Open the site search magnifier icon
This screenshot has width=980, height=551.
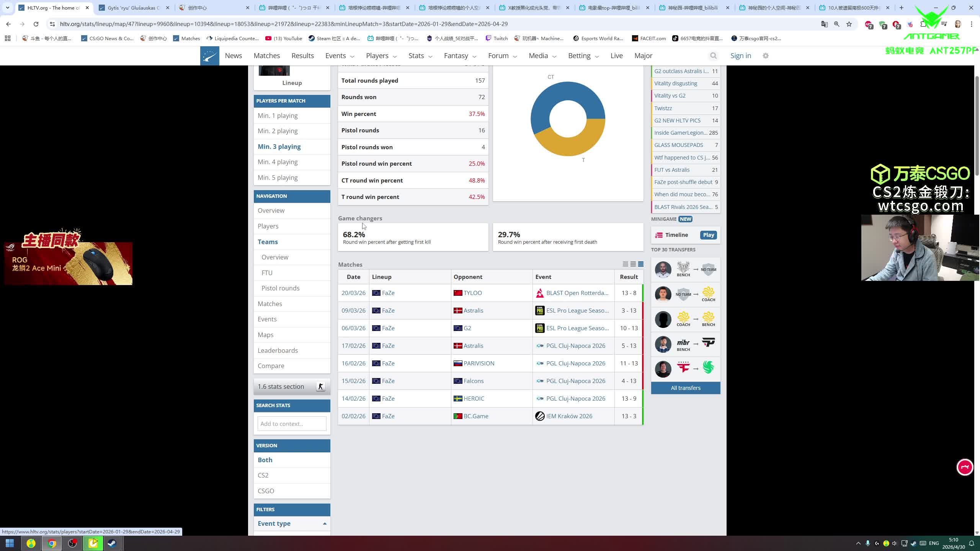pos(713,56)
